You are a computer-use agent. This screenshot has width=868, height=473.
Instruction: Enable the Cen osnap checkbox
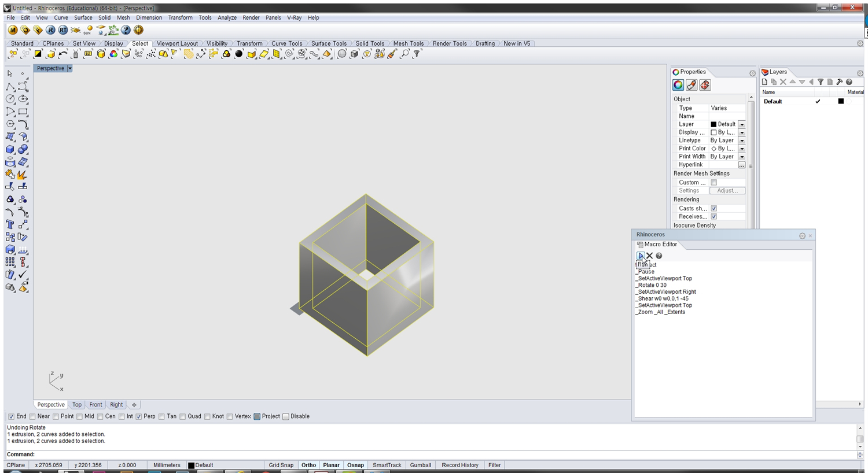click(101, 416)
